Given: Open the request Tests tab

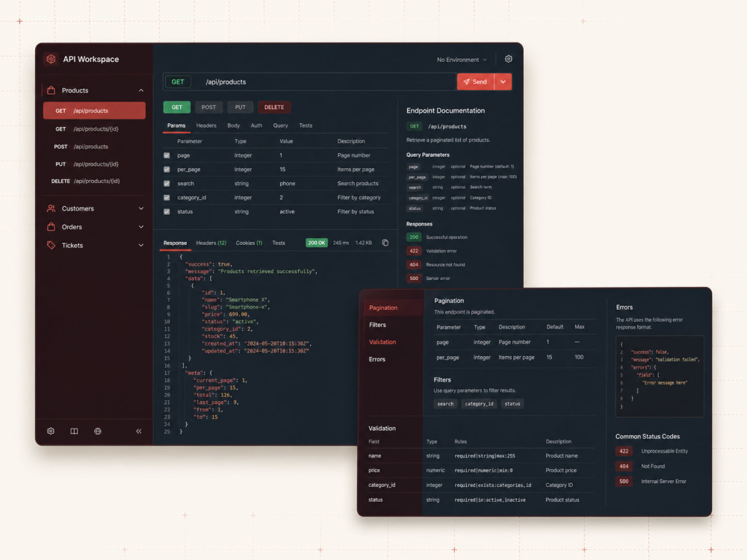Looking at the screenshot, I should tap(306, 125).
